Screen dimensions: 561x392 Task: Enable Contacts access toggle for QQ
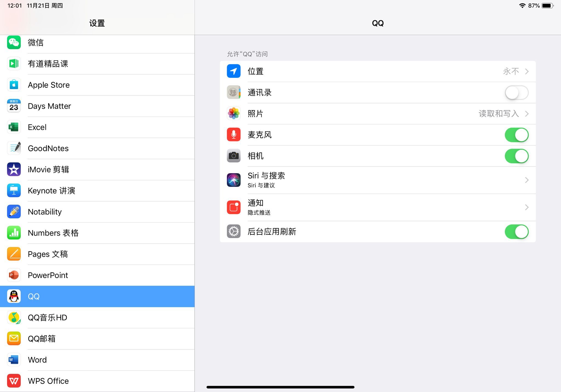(x=516, y=93)
